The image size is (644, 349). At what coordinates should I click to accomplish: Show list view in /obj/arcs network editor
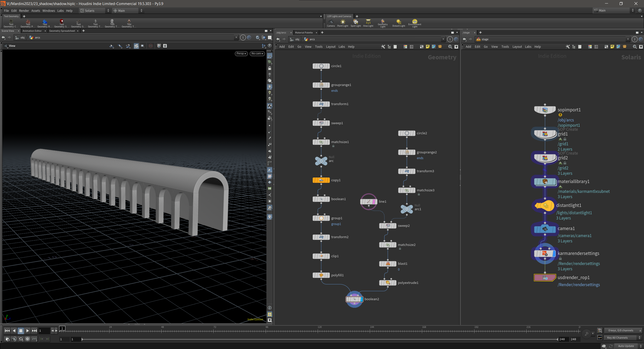tap(395, 47)
